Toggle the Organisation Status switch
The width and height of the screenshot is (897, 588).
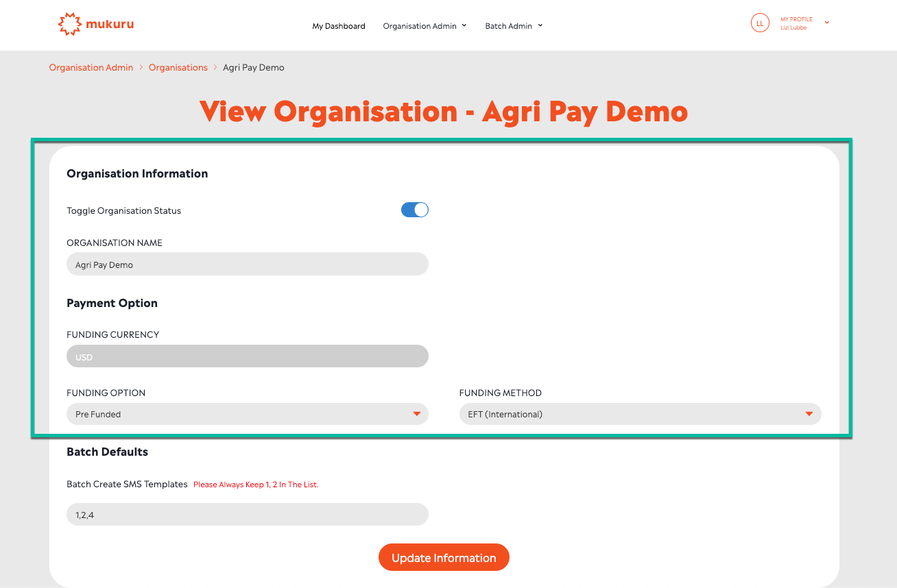pyautogui.click(x=414, y=210)
